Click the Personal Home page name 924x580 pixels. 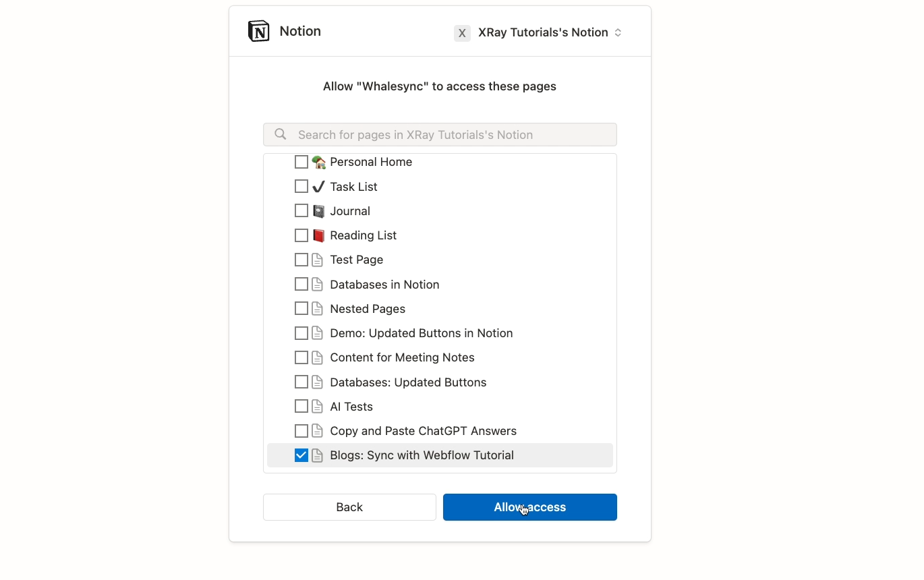click(x=371, y=162)
